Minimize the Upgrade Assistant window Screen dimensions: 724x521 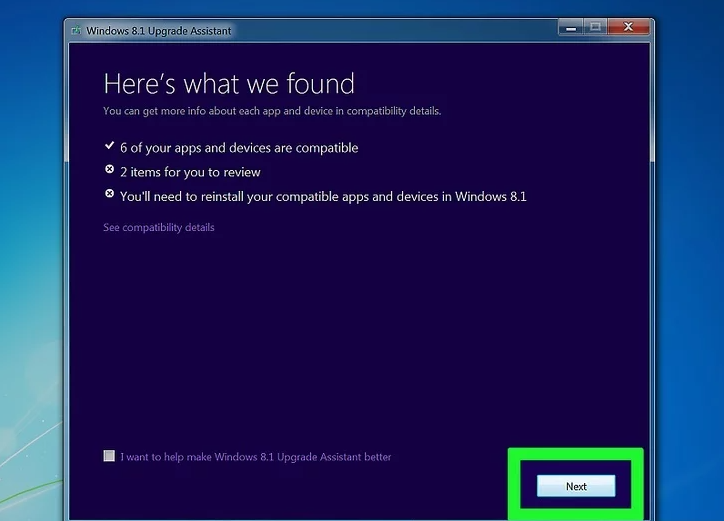[571, 28]
